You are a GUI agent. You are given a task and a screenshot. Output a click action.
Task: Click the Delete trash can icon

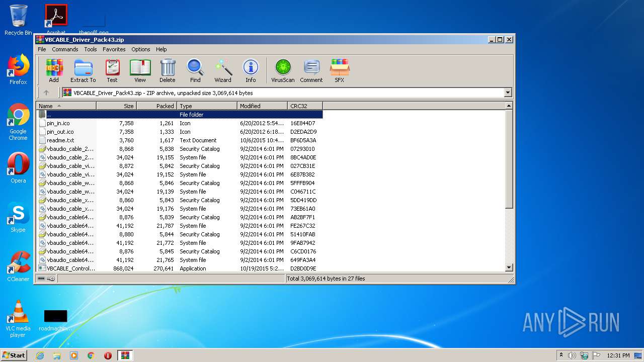click(168, 70)
